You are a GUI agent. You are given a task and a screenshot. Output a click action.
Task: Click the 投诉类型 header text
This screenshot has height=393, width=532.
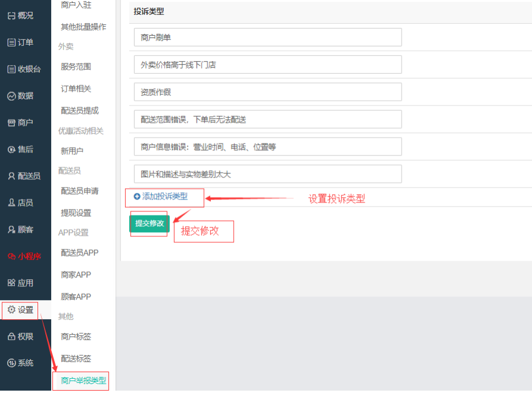(x=149, y=11)
